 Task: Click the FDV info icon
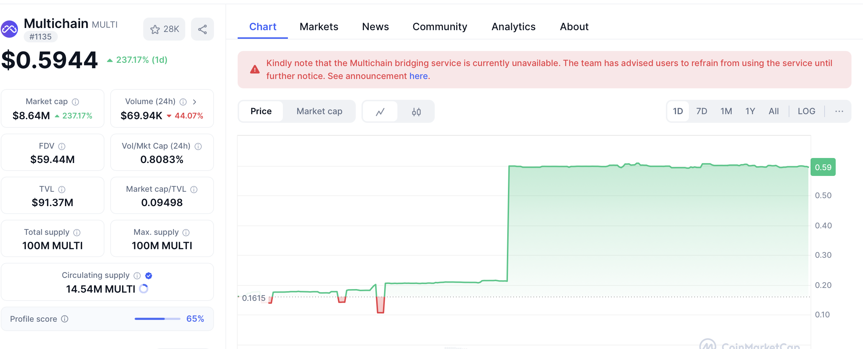[x=62, y=146]
